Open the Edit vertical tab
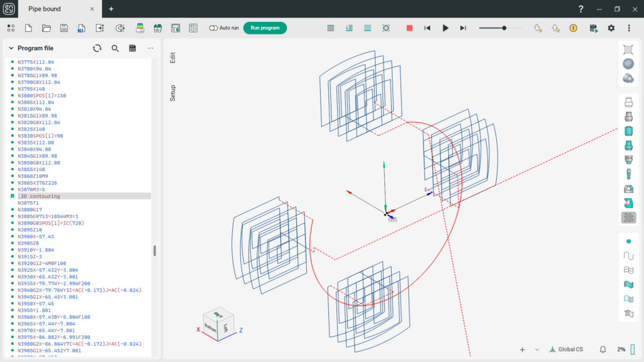 [x=172, y=57]
